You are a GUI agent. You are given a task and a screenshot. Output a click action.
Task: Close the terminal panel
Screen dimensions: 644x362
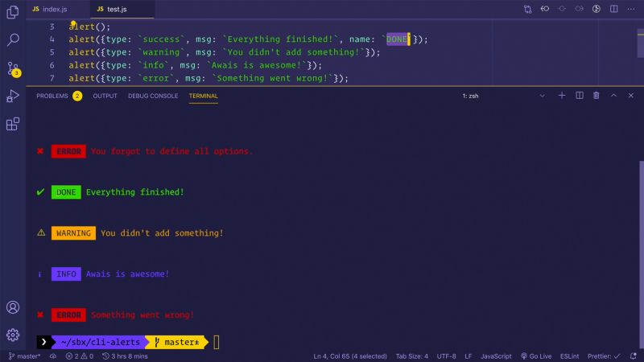(631, 96)
